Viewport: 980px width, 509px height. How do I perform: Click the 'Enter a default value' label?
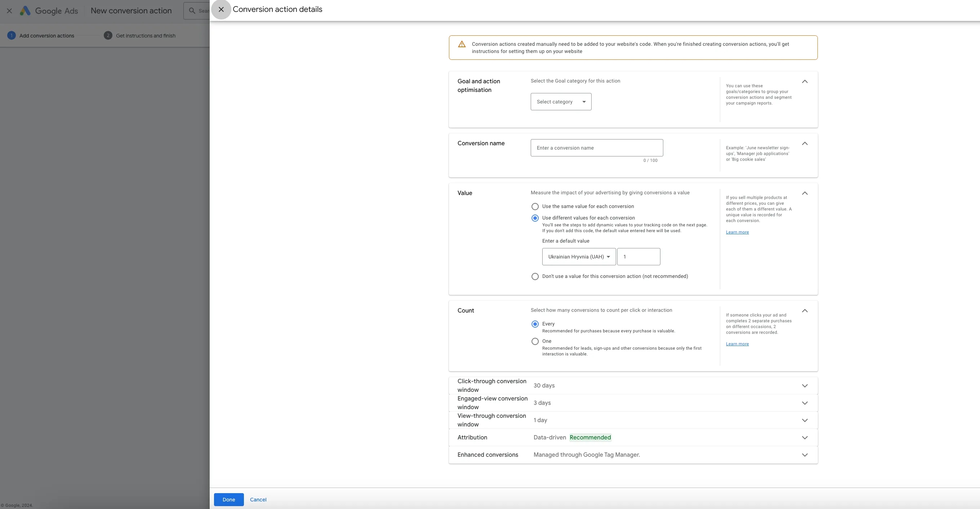point(565,241)
